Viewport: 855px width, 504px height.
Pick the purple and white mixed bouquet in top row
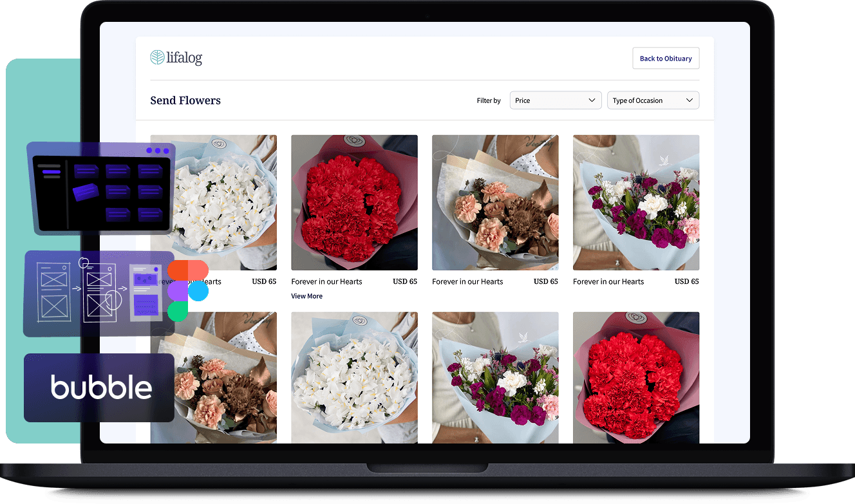tap(635, 202)
